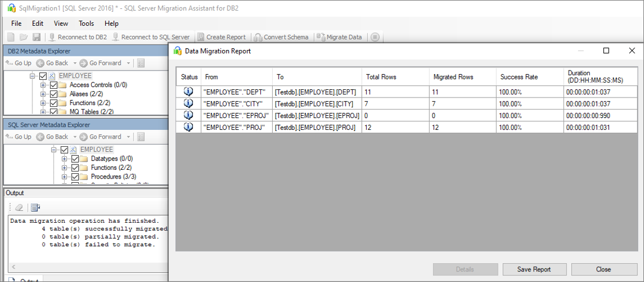Expand the Functions (2/2) node in the DB2 tree
The width and height of the screenshot is (644, 282).
(43, 103)
